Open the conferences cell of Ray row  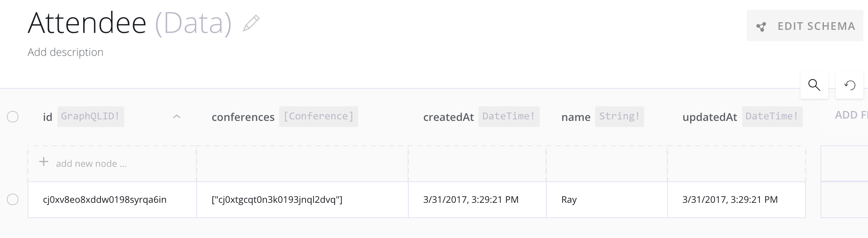pos(277,200)
